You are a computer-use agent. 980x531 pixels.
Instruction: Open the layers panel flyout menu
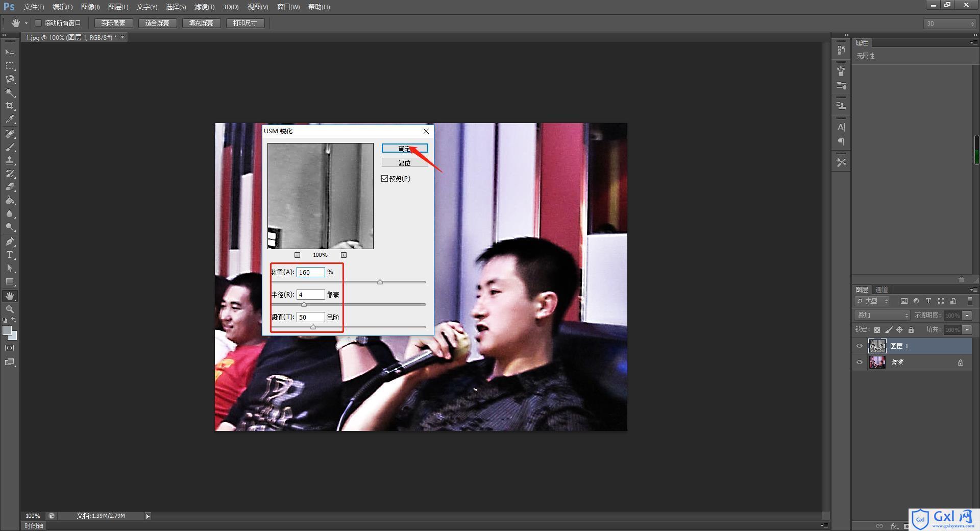pos(973,289)
